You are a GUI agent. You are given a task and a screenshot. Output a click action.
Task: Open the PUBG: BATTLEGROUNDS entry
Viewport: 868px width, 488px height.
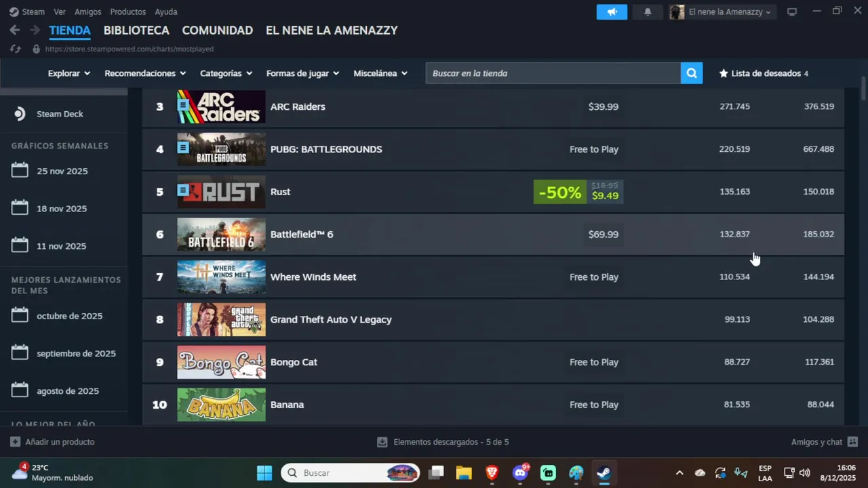pos(493,149)
